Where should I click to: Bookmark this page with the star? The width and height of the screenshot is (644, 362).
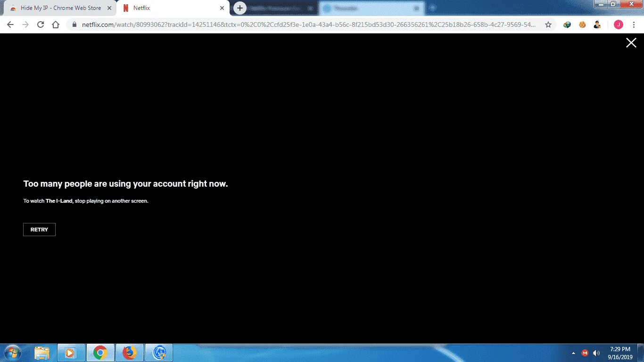tap(548, 25)
